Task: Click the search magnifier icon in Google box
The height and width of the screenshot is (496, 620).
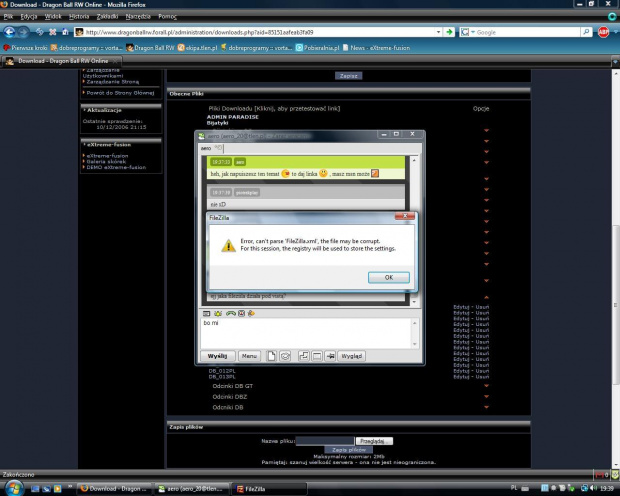Action: [586, 32]
